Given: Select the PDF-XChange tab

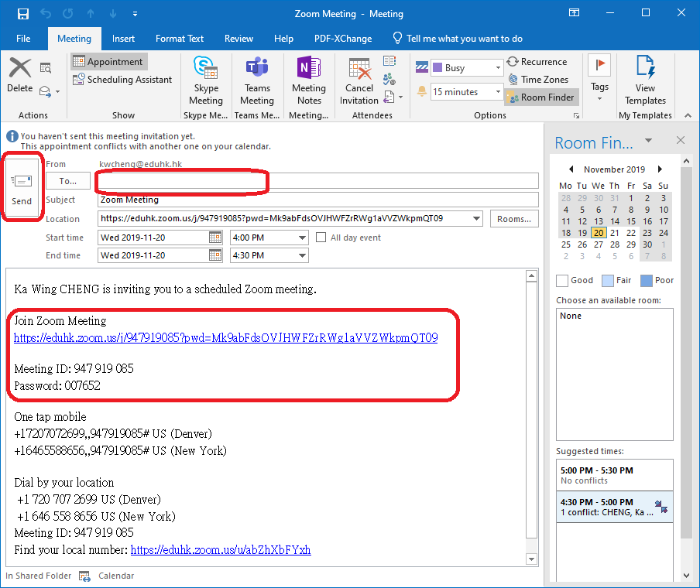Looking at the screenshot, I should coord(343,39).
